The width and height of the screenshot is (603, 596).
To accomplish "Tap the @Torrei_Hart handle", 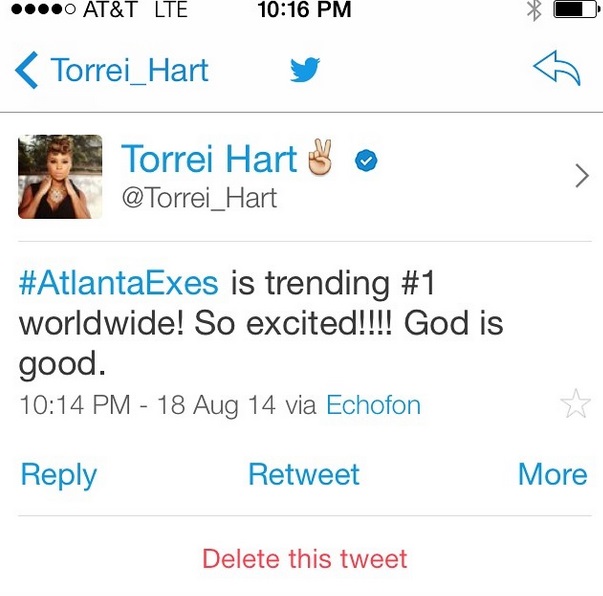I will tap(198, 198).
